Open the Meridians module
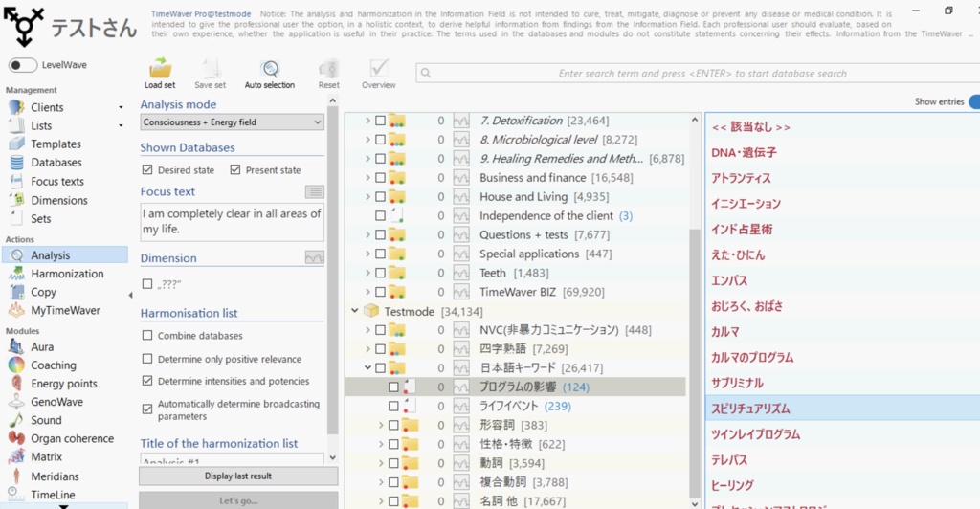 (55, 476)
